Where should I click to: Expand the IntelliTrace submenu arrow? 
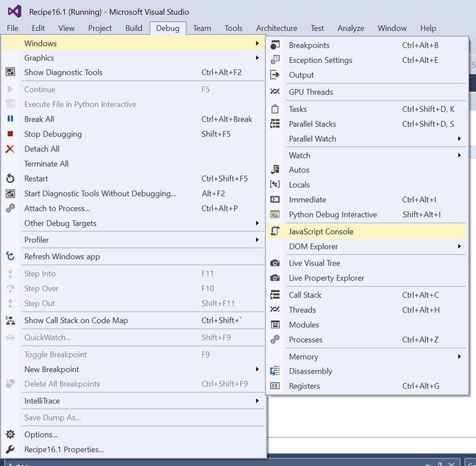257,400
